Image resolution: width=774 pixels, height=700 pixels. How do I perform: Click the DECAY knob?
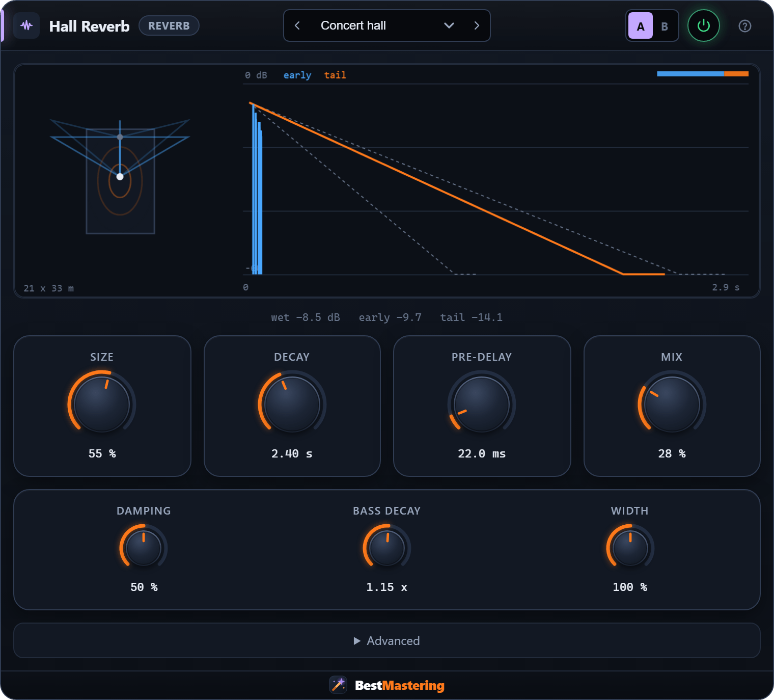292,405
